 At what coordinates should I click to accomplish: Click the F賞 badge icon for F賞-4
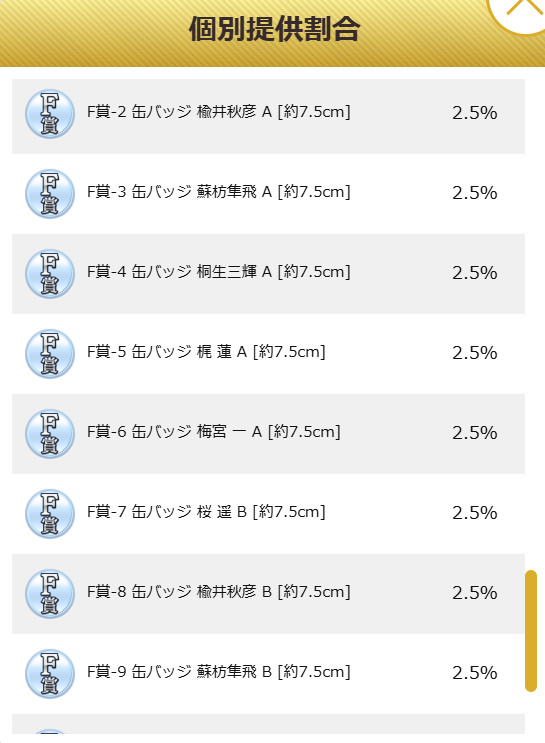pyautogui.click(x=50, y=274)
